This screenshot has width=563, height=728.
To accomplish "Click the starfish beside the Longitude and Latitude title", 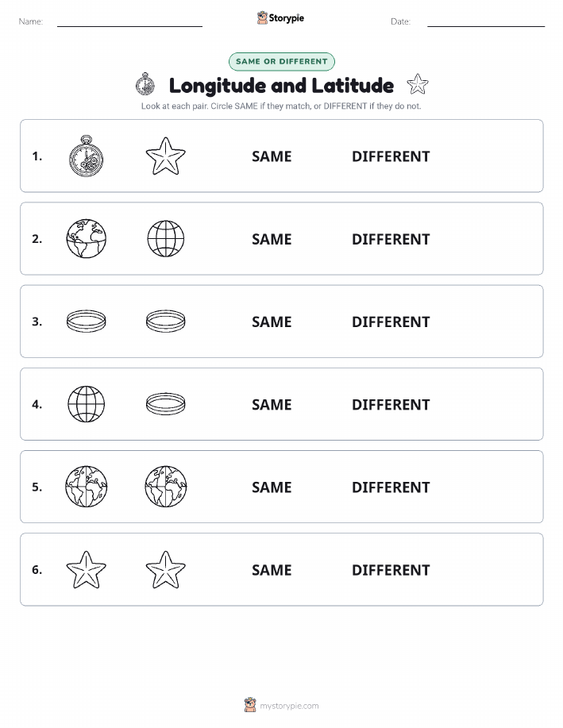I will (x=418, y=84).
